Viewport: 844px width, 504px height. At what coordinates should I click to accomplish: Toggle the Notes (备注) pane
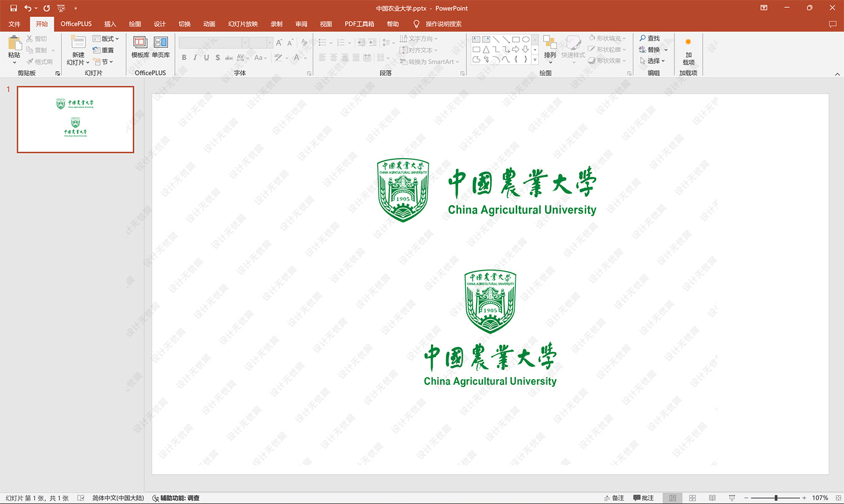click(x=614, y=498)
